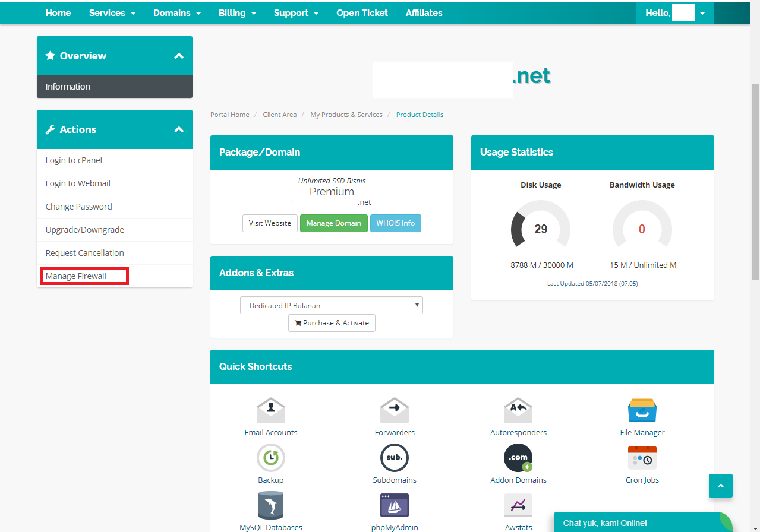Screen dimensions: 760x532
Task: Open the Billing menu
Action: tap(237, 13)
